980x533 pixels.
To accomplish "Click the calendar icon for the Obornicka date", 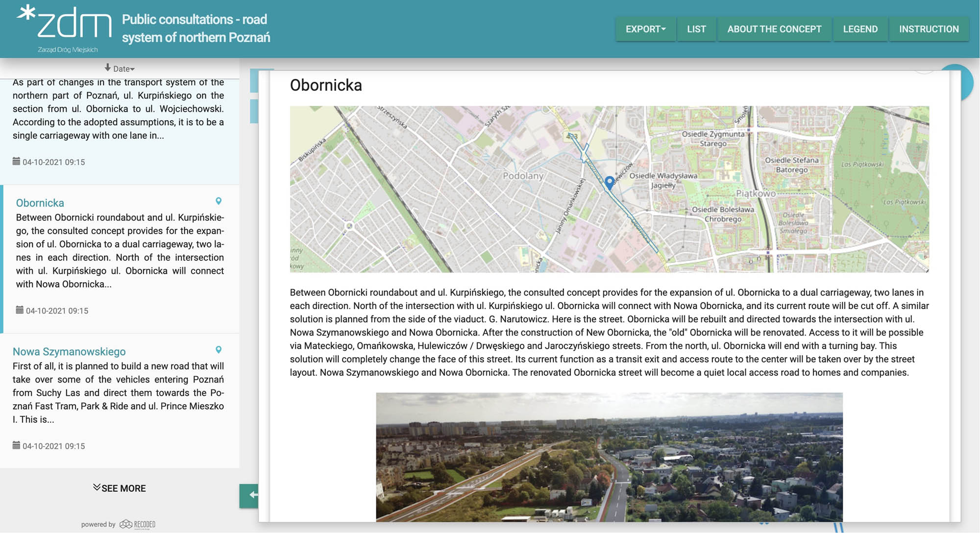I will point(20,310).
